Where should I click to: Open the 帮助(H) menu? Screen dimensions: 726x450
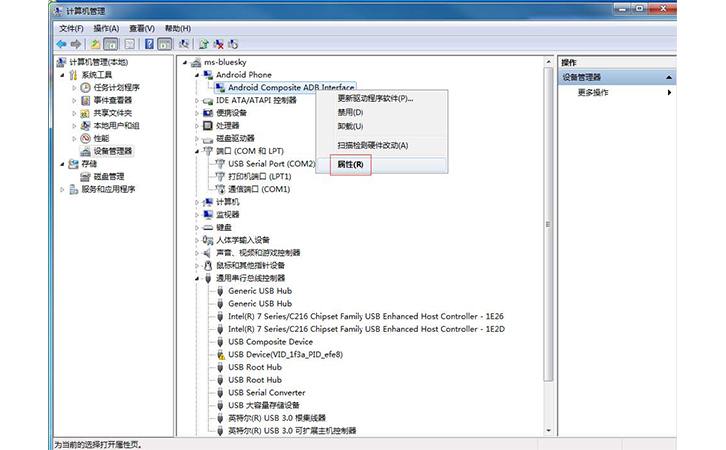(x=178, y=29)
